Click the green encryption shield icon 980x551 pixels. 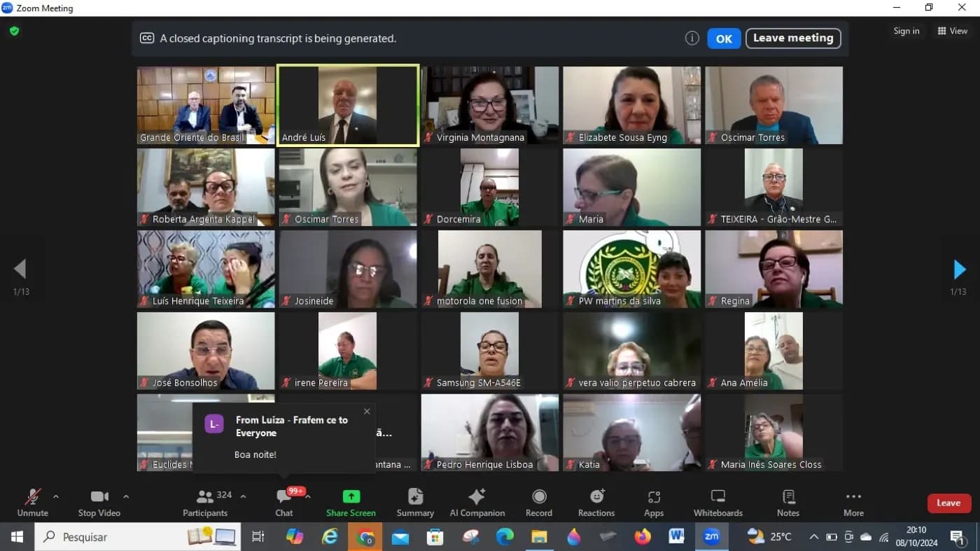[14, 31]
